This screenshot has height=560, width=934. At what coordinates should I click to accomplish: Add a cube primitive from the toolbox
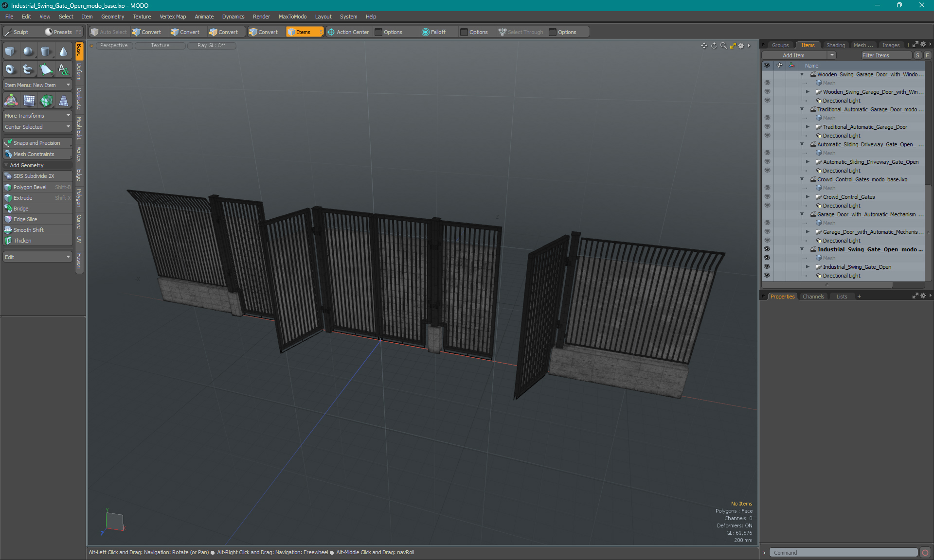[x=11, y=52]
